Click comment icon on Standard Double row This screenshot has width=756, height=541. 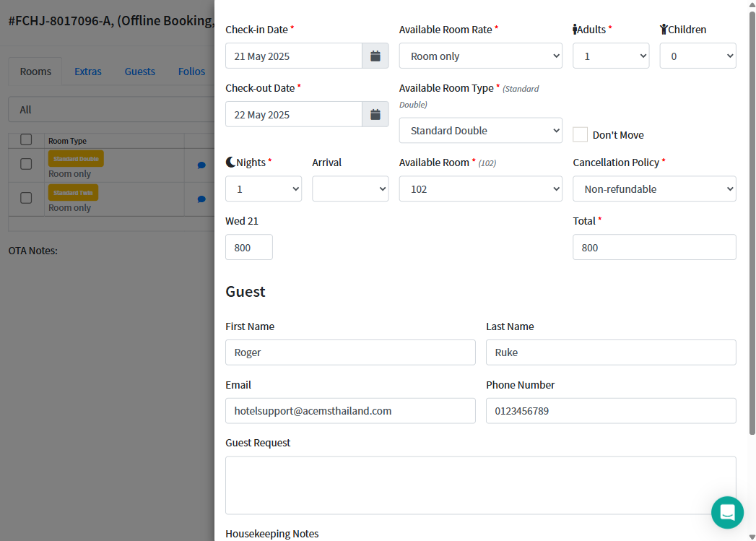click(x=201, y=165)
